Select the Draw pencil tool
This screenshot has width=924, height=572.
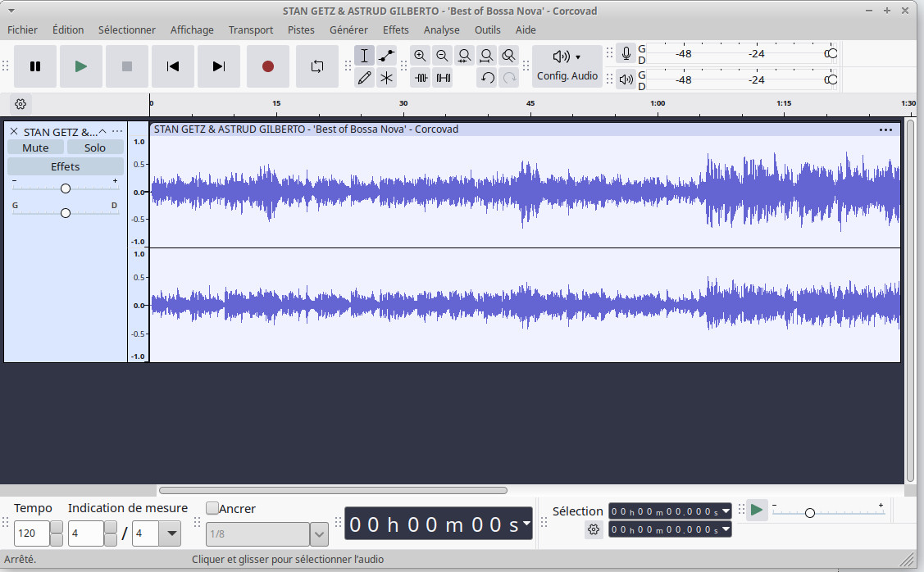click(364, 78)
